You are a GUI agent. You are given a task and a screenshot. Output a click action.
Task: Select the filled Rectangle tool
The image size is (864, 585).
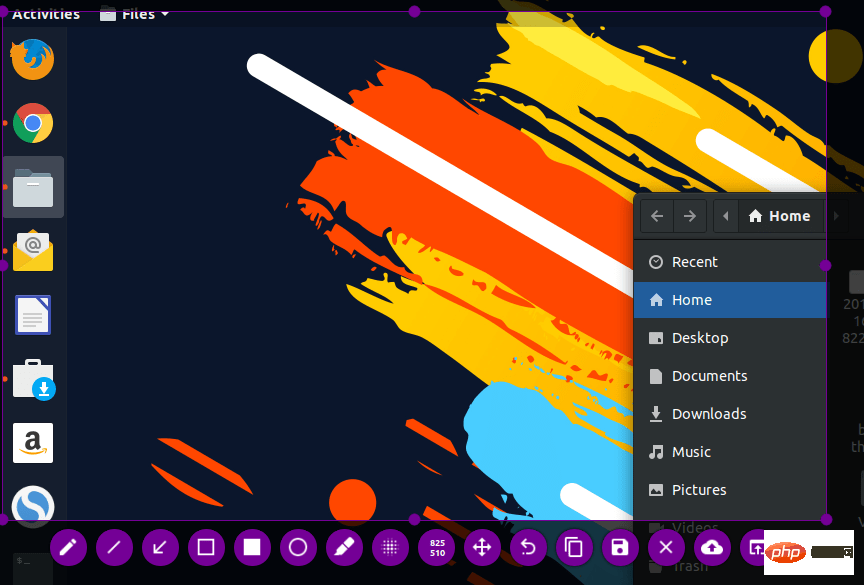point(252,548)
